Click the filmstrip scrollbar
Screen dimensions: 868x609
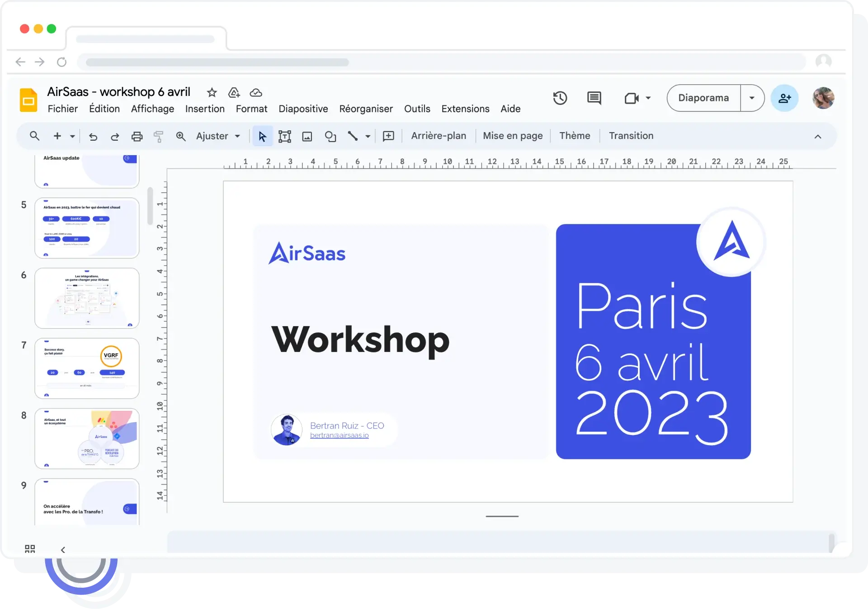click(x=150, y=206)
